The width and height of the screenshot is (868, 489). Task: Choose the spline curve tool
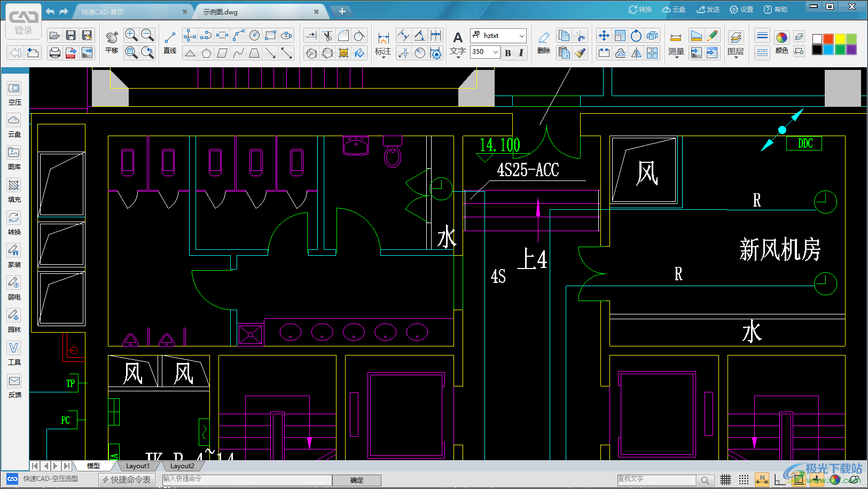coord(238,52)
